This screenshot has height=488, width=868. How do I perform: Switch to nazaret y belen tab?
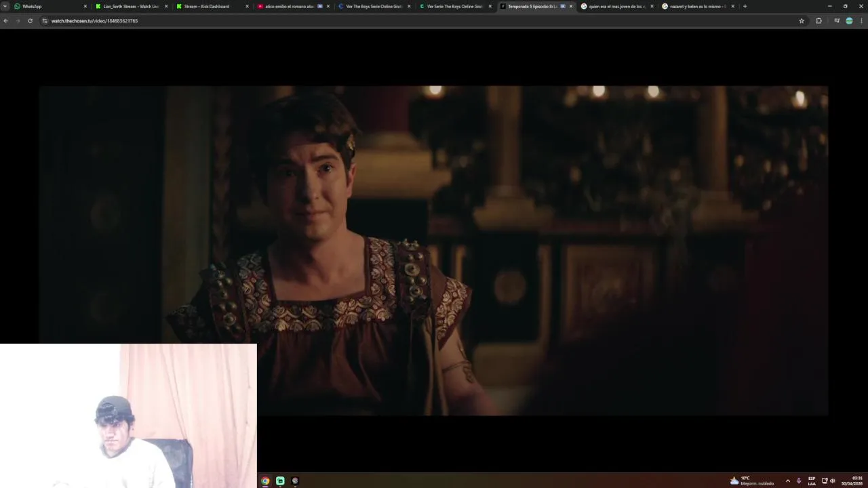(x=697, y=6)
